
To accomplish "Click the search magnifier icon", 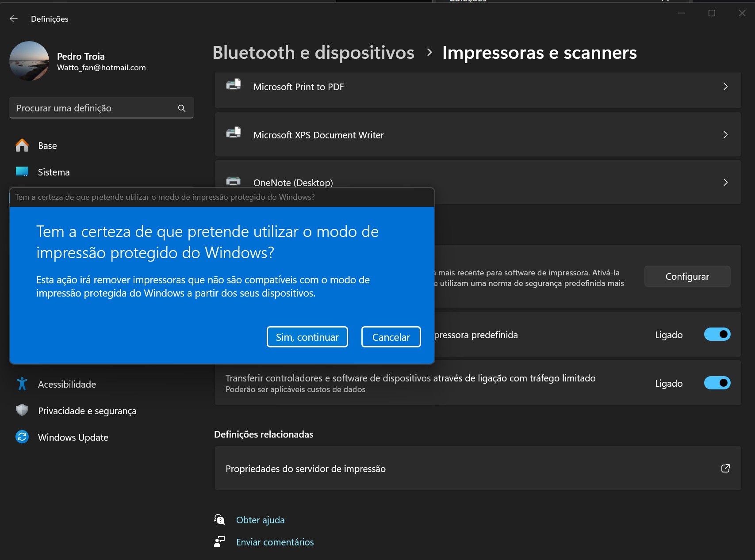I will pos(181,108).
